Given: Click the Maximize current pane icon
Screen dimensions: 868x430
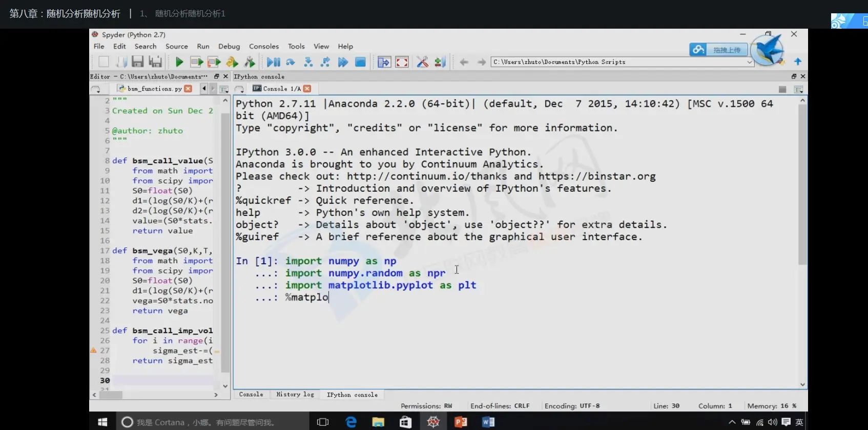Looking at the screenshot, I should click(x=384, y=62).
